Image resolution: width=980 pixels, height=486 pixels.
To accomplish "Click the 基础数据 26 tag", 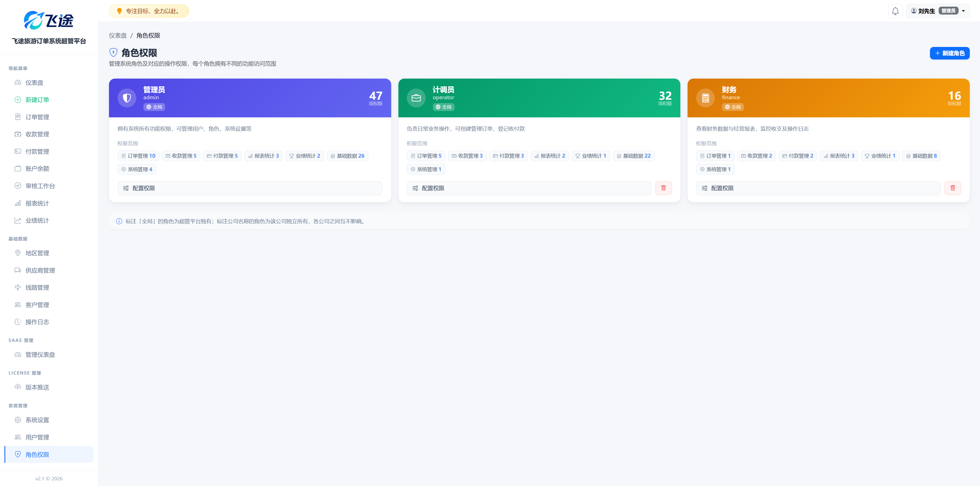I will 347,156.
